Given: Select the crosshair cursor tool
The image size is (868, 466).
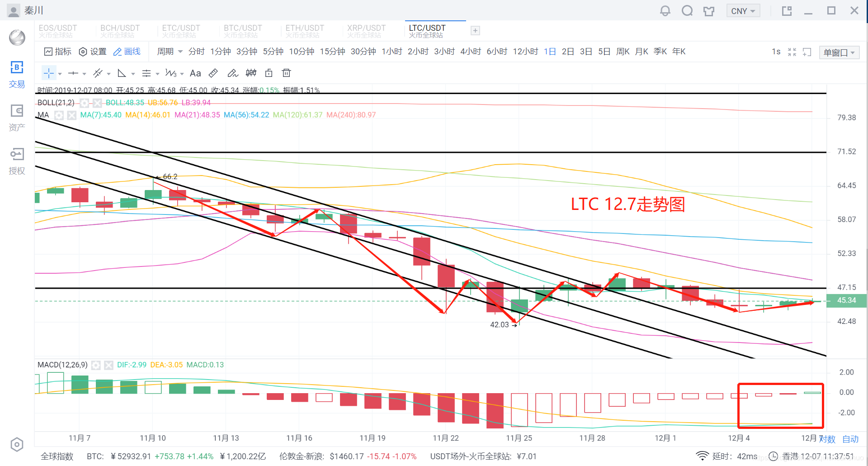Looking at the screenshot, I should [49, 73].
